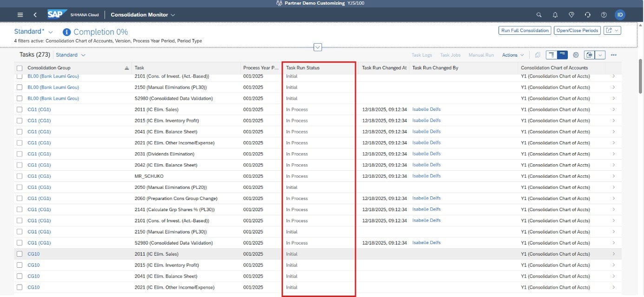Sort by Task Run Status column header
The width and height of the screenshot is (644, 297).
303,68
